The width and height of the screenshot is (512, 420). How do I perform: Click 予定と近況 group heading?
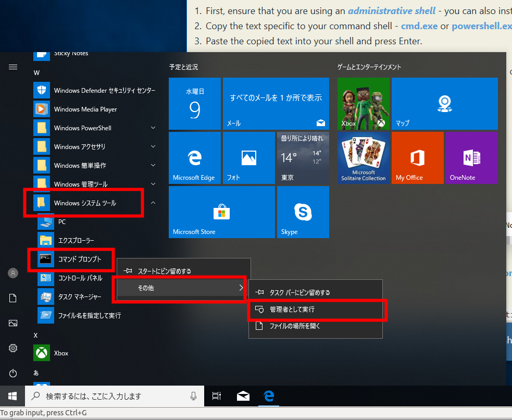point(183,67)
